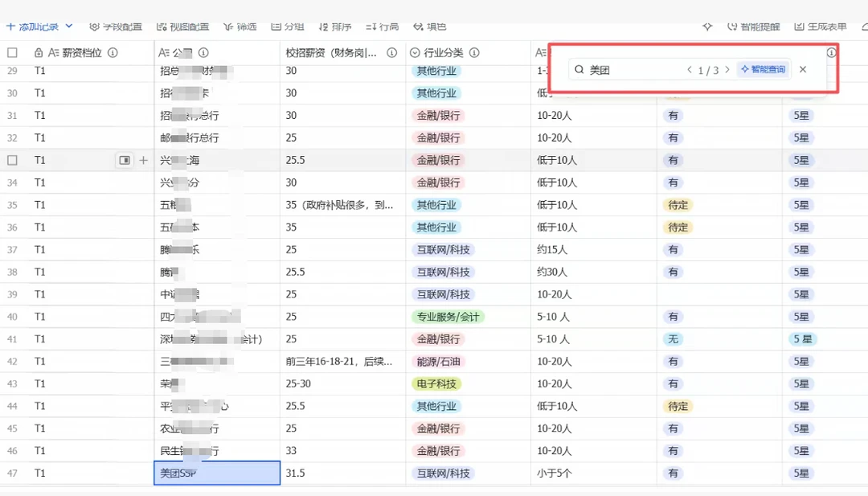The image size is (868, 496).
Task: Click the 校招薪资（财务岗|… column header
Action: 342,52
